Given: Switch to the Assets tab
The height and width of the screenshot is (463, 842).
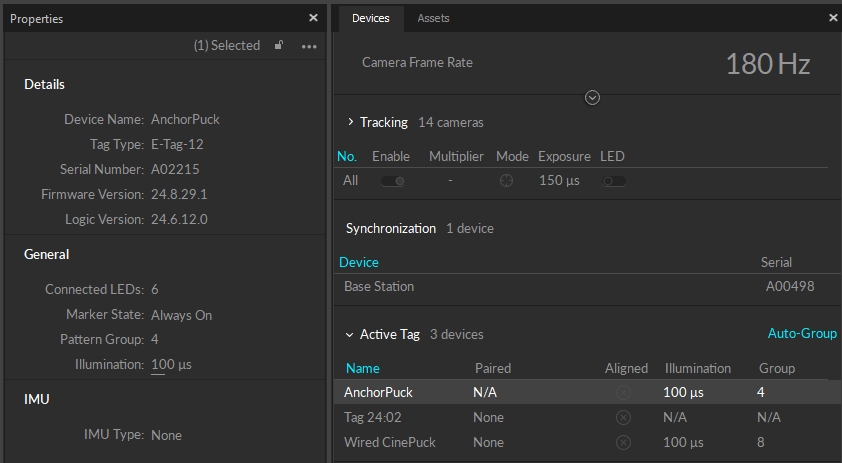Looking at the screenshot, I should (433, 18).
